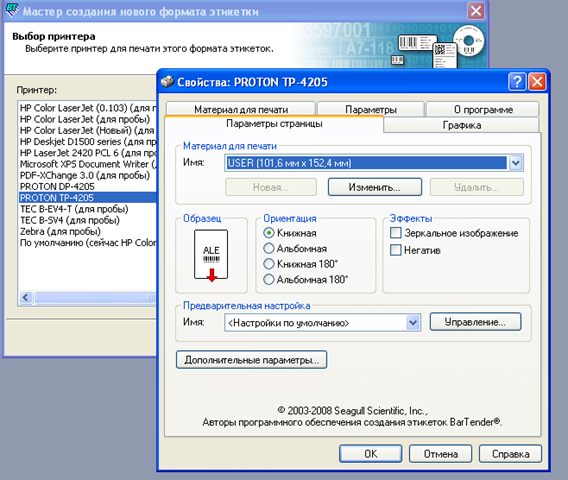Screen dimensions: 568x480
Task: Open the material name dropdown arrow
Action: [515, 163]
